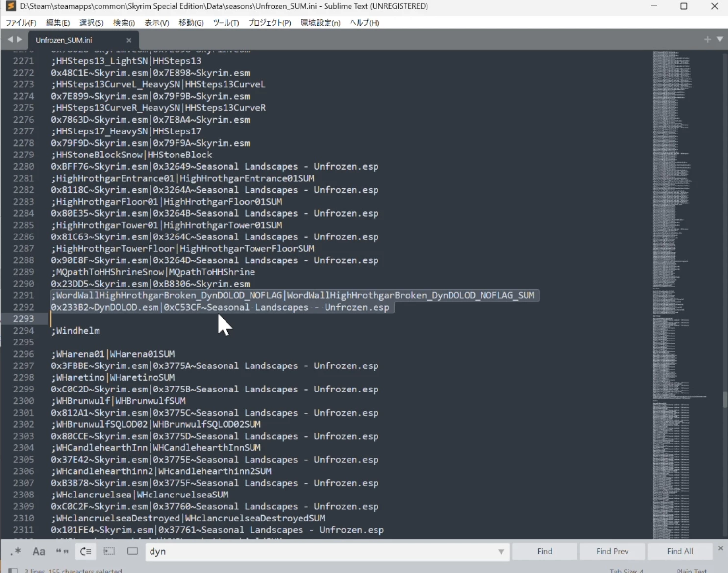
Task: Click line number 2293 in gutter
Action: pos(24,319)
